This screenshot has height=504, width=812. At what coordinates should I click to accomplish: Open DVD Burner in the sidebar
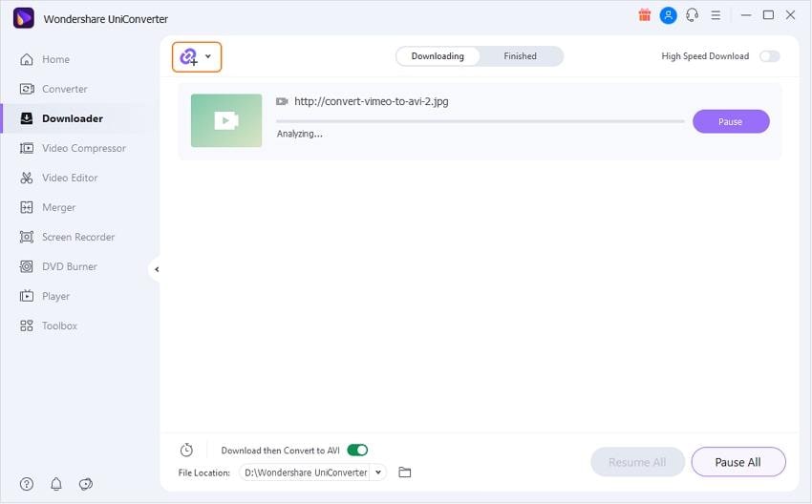58,266
